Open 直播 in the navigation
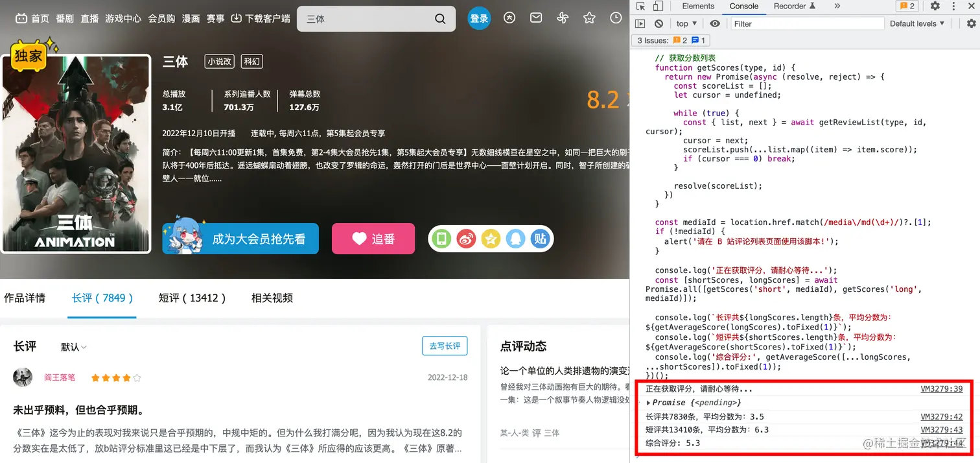Viewport: 980px width, 463px height. point(89,18)
